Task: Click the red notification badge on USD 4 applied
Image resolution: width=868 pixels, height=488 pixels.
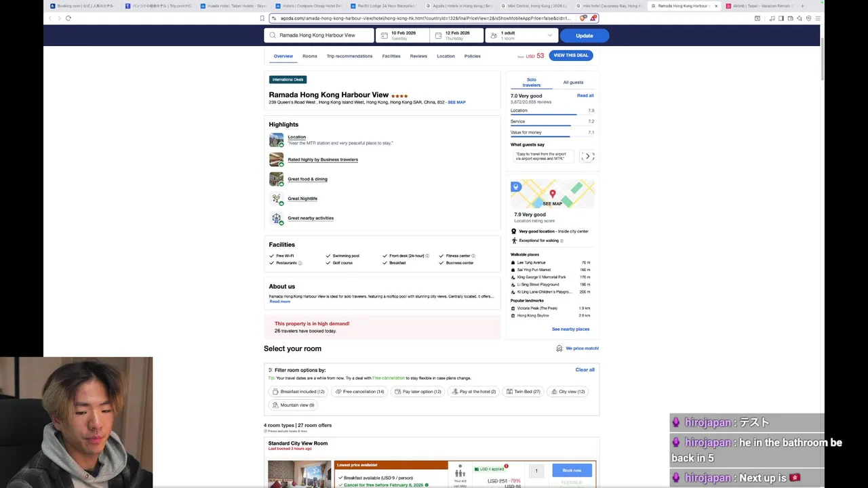Action: click(x=506, y=466)
